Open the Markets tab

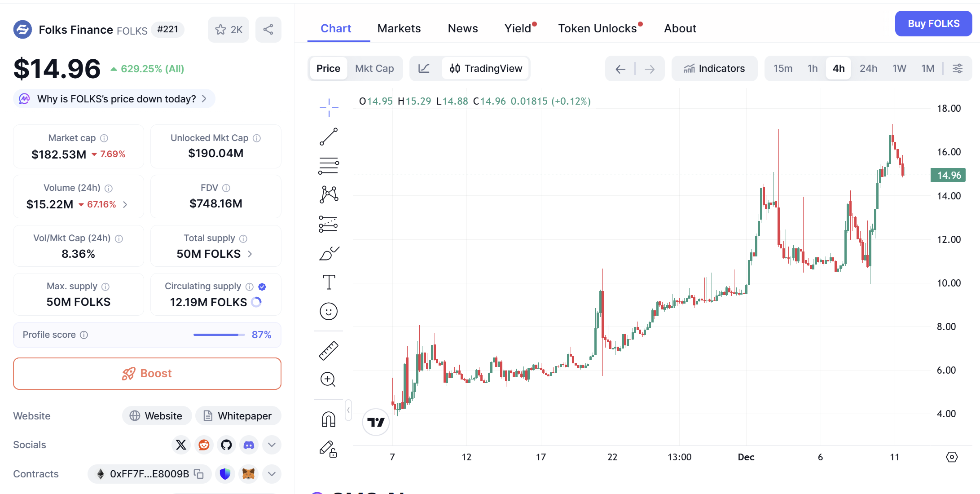(399, 28)
